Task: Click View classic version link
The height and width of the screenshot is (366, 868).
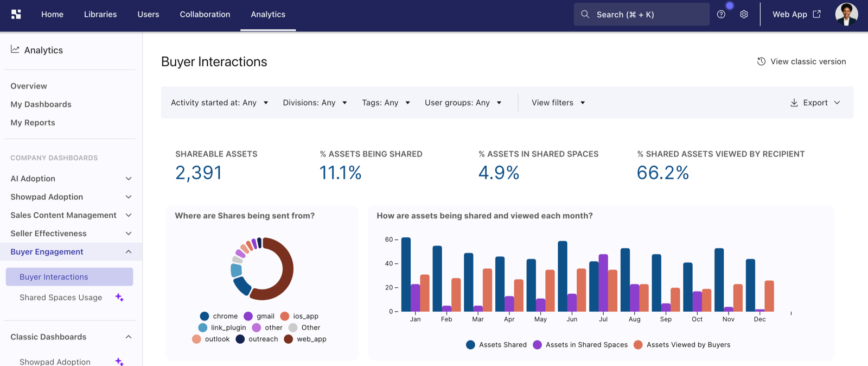Action: 802,61
